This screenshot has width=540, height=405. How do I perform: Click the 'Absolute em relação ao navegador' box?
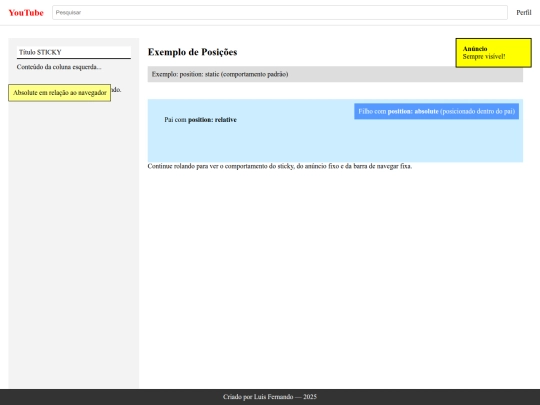coord(60,93)
